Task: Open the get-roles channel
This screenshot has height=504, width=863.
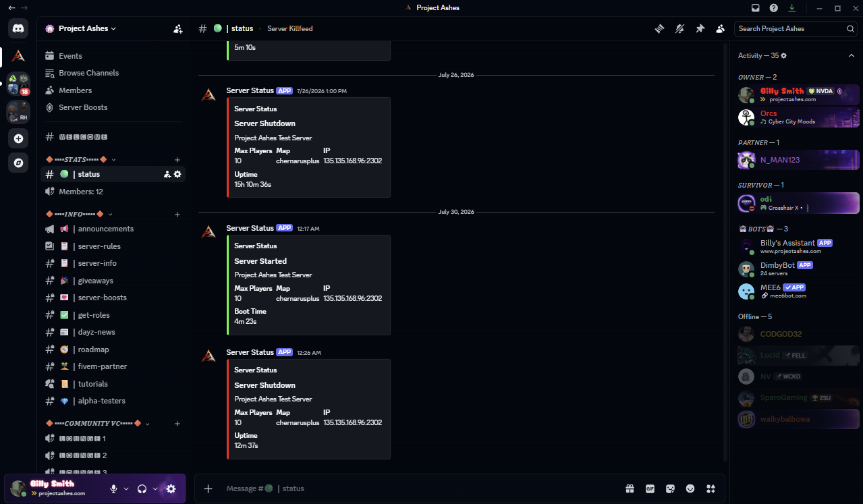Action: [x=113, y=315]
